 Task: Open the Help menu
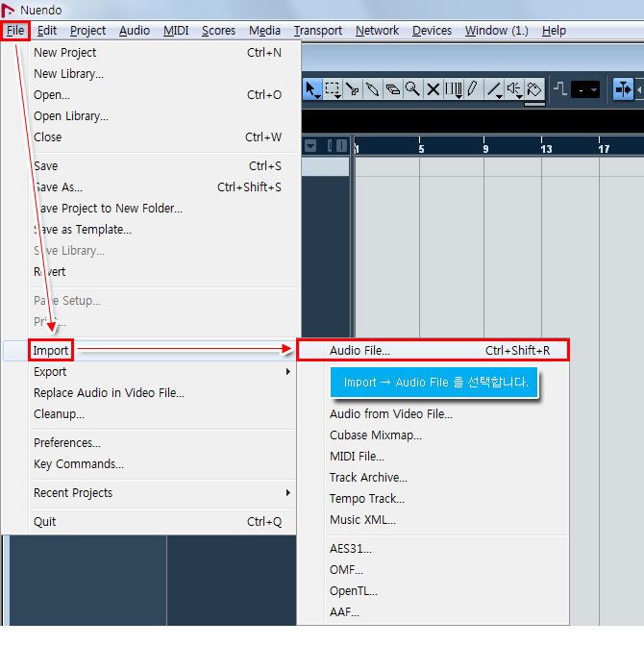[554, 31]
